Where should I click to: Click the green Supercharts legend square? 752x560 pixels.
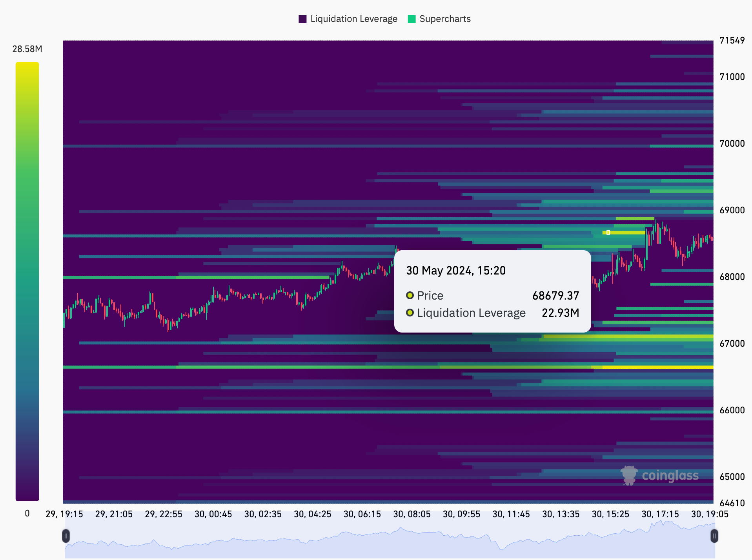[412, 19]
